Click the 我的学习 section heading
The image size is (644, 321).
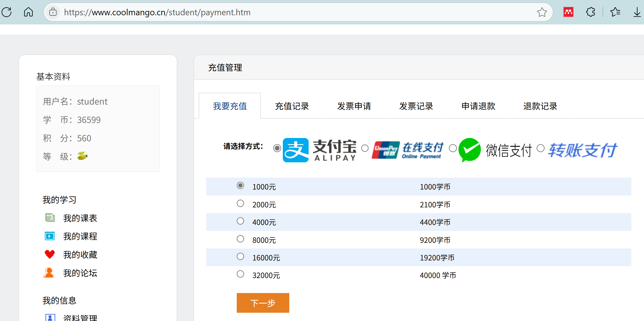[59, 200]
